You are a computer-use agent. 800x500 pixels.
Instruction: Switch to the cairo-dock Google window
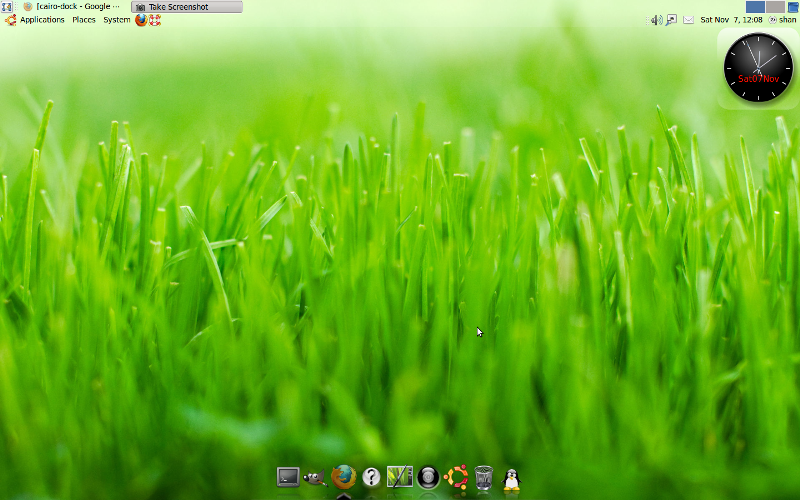point(72,7)
